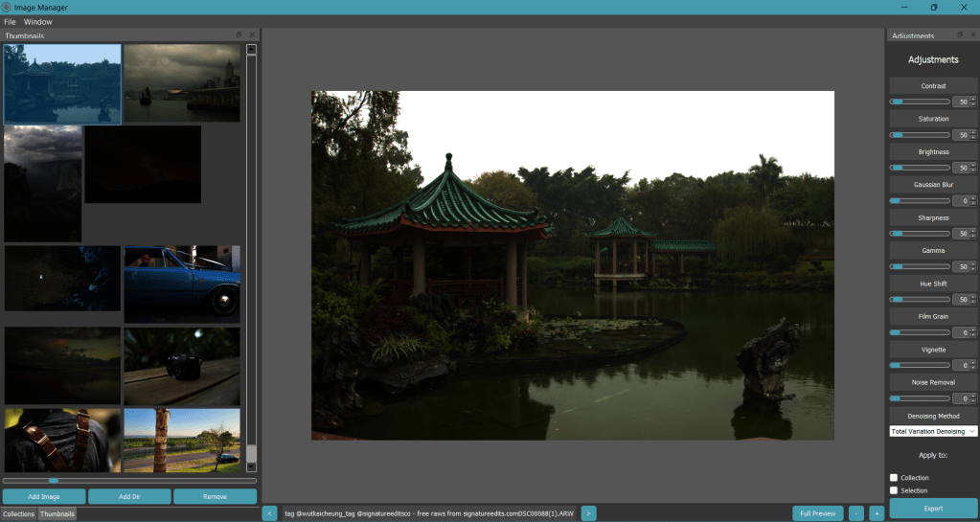This screenshot has height=522, width=980.
Task: Float the Thumbnails panel using its undock icon
Action: point(239,35)
